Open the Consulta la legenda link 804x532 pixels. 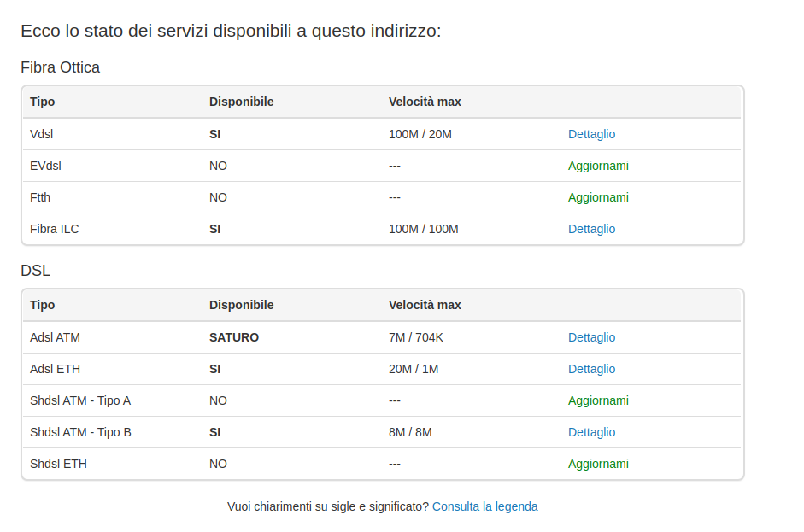pyautogui.click(x=484, y=506)
